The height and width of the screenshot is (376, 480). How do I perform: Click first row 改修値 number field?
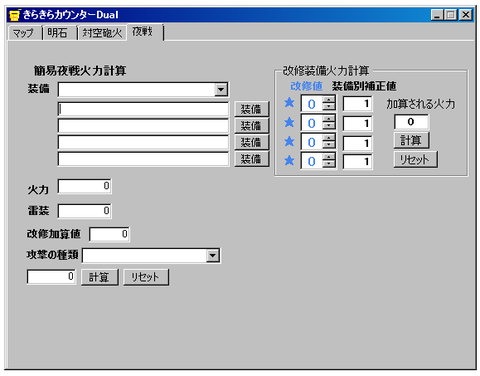pyautogui.click(x=312, y=104)
